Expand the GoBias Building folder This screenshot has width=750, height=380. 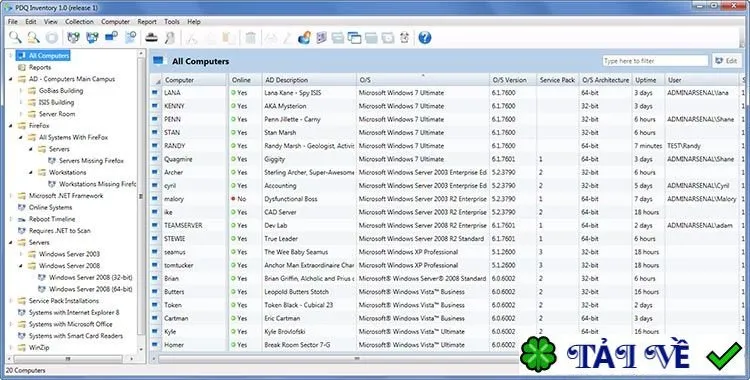pyautogui.click(x=21, y=90)
